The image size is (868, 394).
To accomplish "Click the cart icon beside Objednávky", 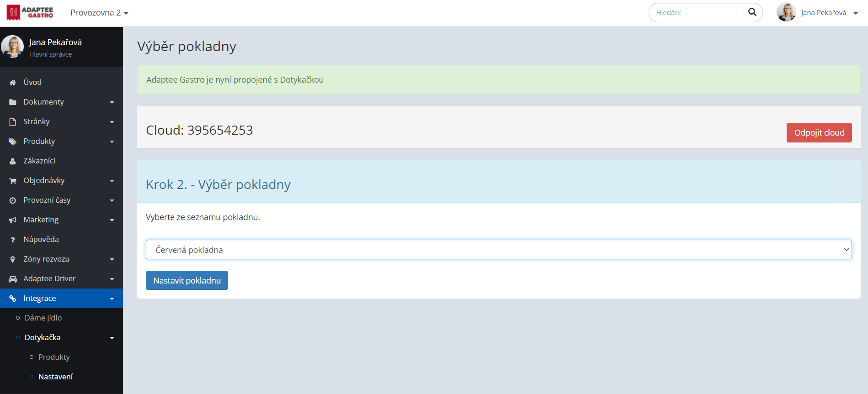I will 13,181.
